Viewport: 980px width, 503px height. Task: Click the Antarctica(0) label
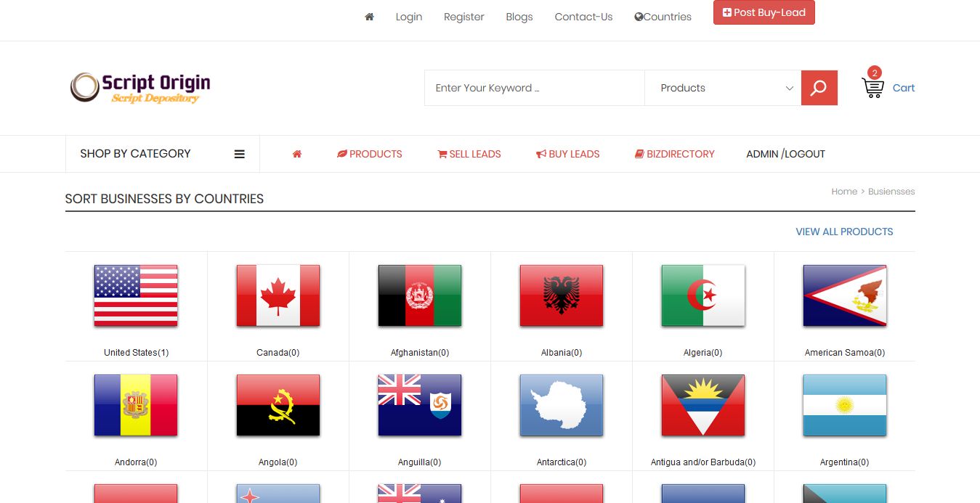click(x=562, y=462)
